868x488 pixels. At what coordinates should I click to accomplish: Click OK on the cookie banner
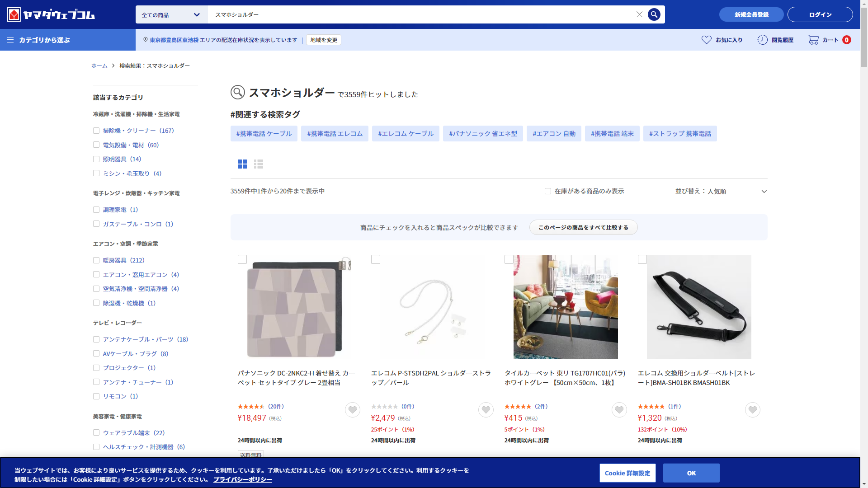coord(691,473)
